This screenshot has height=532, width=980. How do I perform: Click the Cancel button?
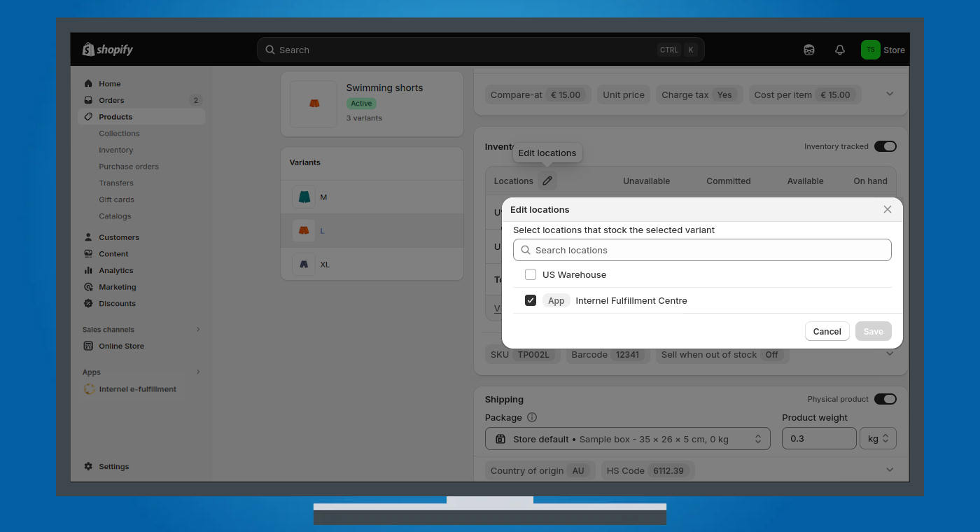[827, 331]
